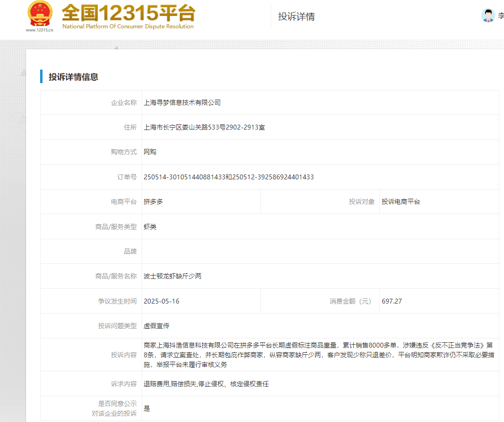This screenshot has width=504, height=422.
Task: Click the 拼多多 platform value
Action: click(153, 202)
